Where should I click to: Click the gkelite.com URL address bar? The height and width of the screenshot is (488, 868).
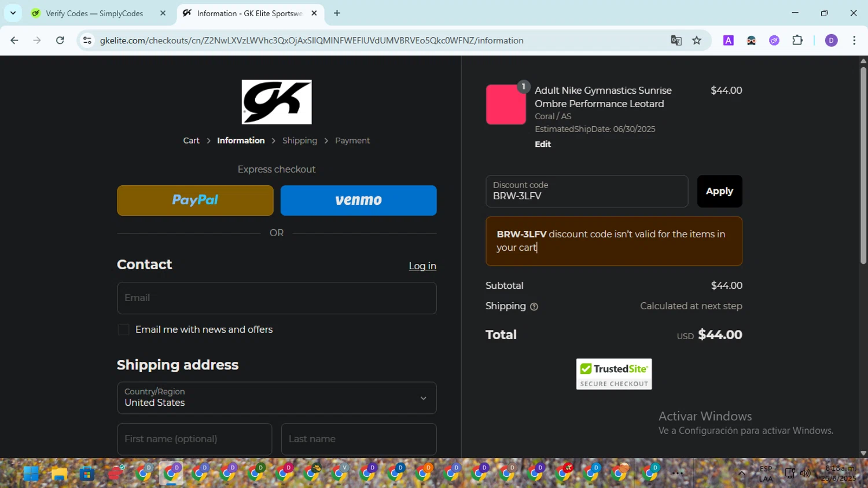311,41
